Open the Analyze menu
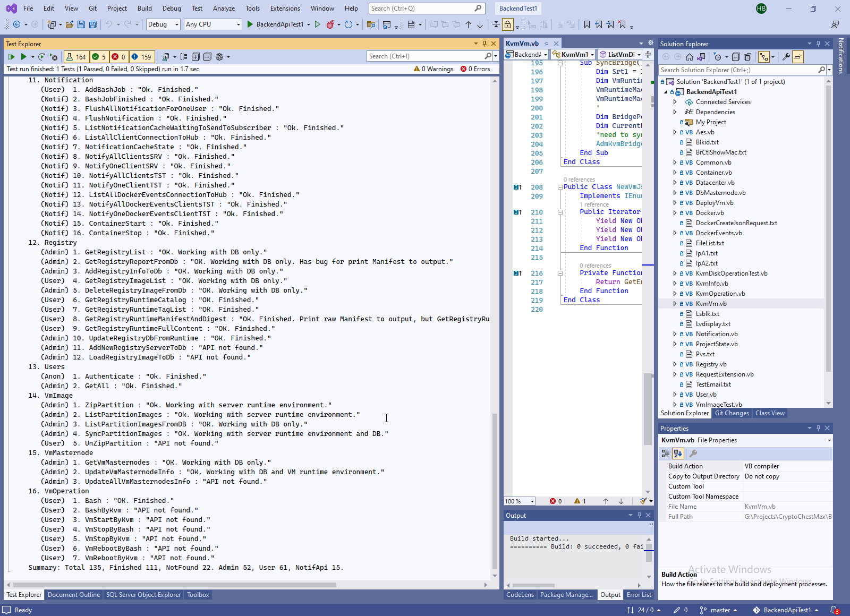The height and width of the screenshot is (616, 850). click(x=224, y=8)
